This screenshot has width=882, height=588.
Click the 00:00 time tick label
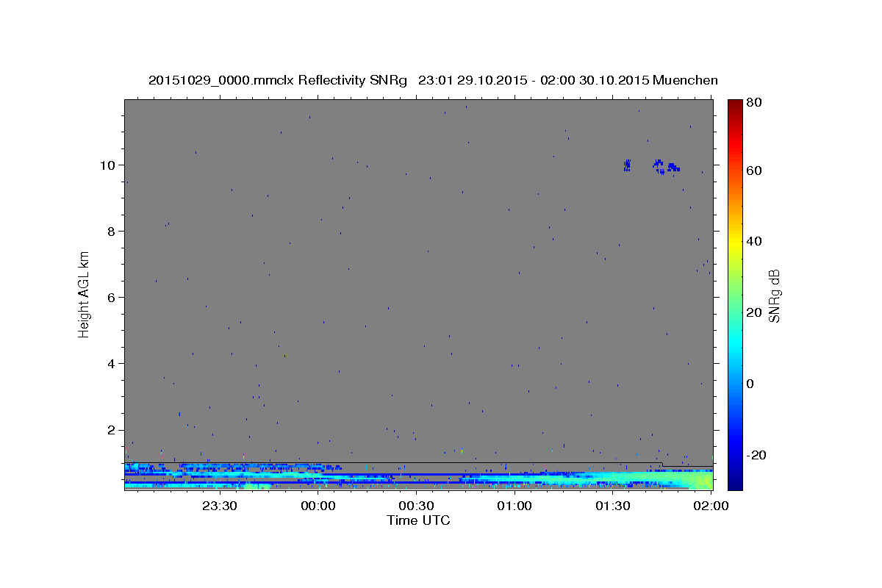coord(318,506)
